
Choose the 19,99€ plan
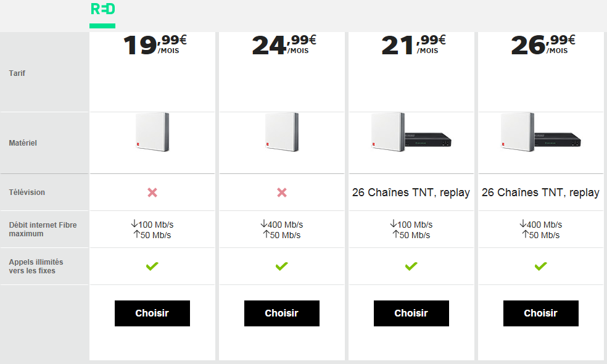tap(152, 313)
